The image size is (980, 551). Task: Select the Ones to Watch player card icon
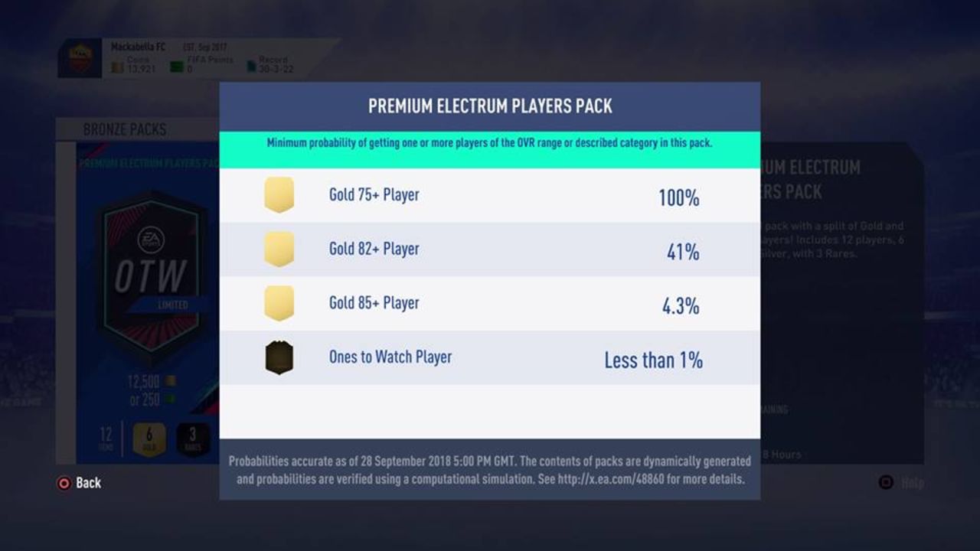277,357
